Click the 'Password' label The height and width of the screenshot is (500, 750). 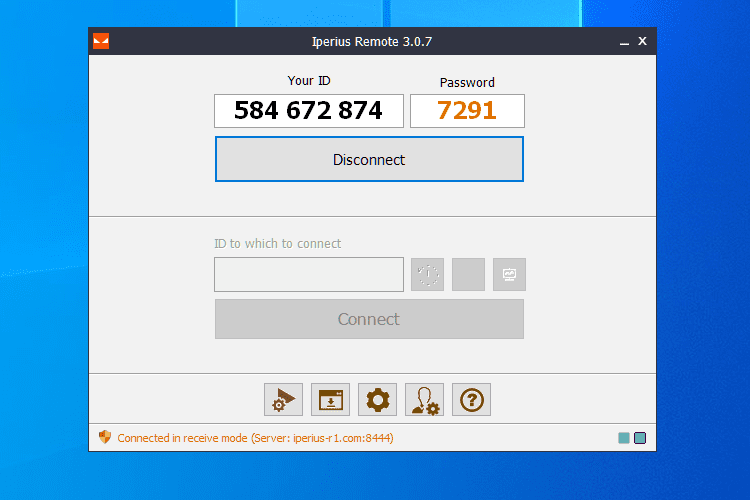(x=467, y=82)
